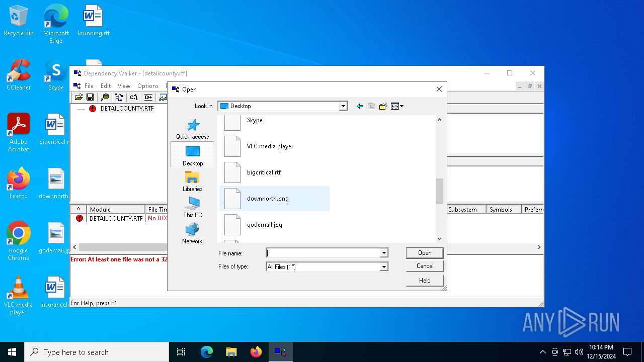This screenshot has height=362, width=644.
Task: Close the Open dialog with the X
Action: pos(439,89)
